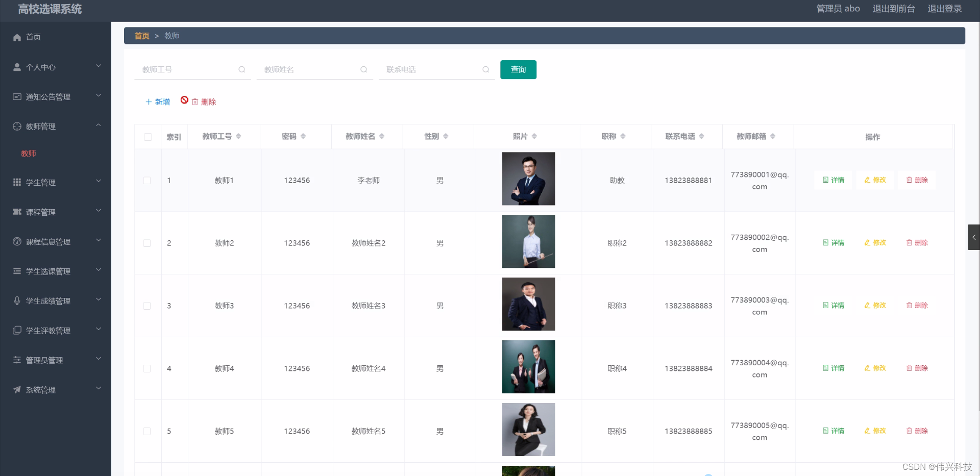Click the trash icon next to 删除
980x476 pixels.
194,102
